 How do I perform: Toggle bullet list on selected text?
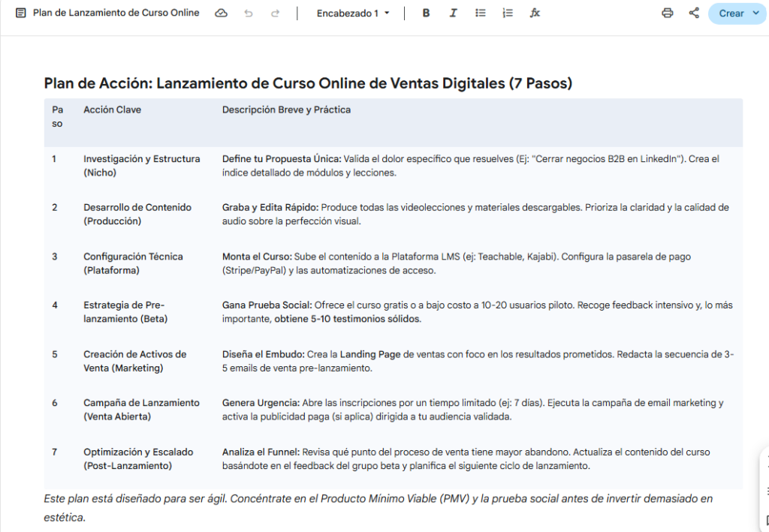coord(480,13)
